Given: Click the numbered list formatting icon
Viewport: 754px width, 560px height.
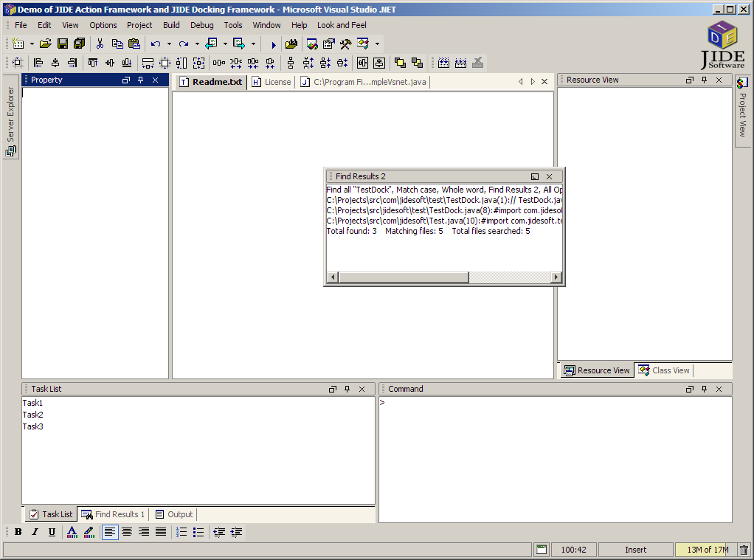Looking at the screenshot, I should click(x=181, y=532).
